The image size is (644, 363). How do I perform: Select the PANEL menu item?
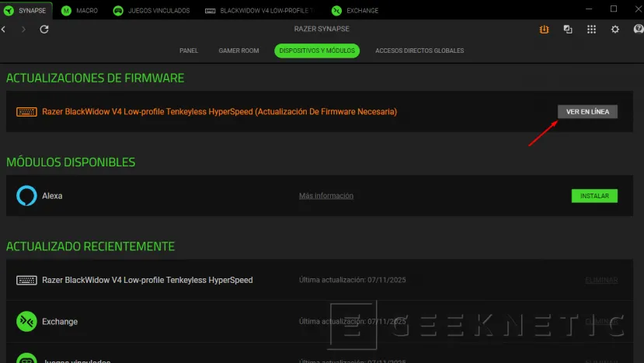189,51
